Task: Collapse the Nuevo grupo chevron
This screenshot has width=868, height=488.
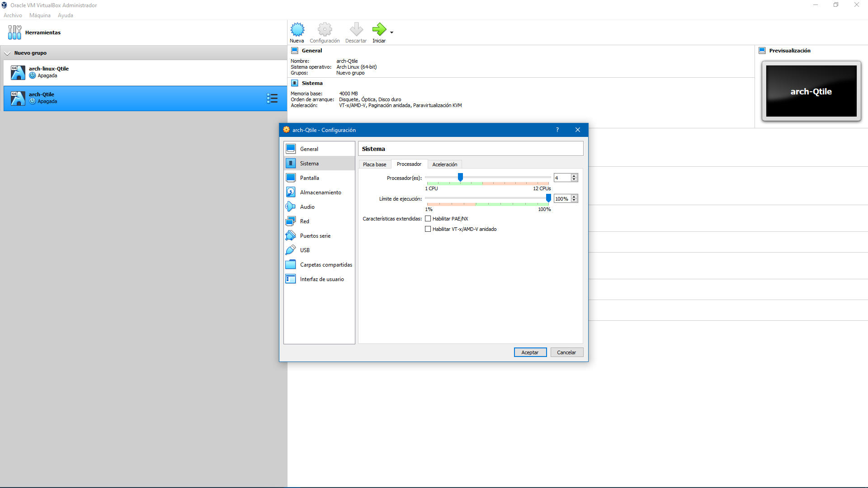Action: (x=7, y=53)
